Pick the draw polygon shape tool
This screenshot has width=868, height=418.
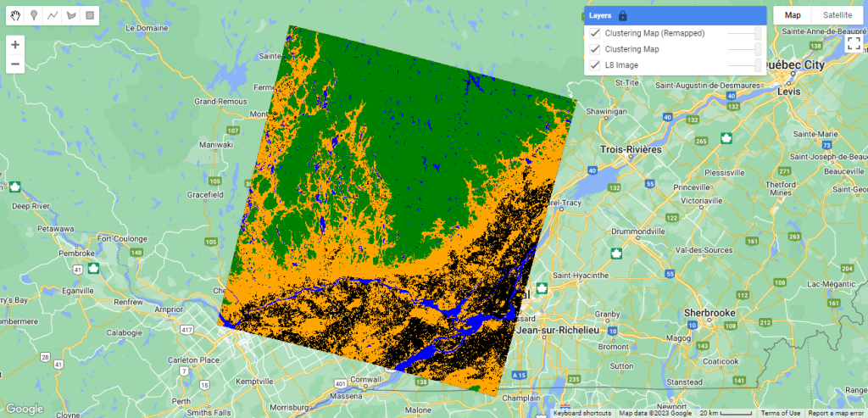(x=71, y=15)
